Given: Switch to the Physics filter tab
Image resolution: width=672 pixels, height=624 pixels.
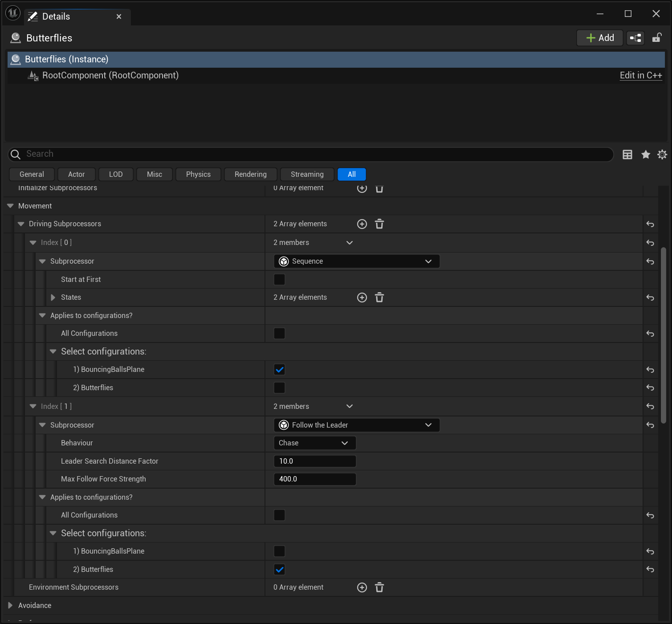Looking at the screenshot, I should coord(198,175).
